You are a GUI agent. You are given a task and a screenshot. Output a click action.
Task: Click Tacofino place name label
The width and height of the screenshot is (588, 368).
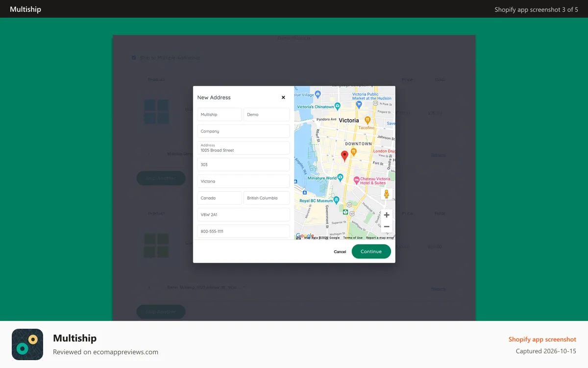[x=366, y=128]
